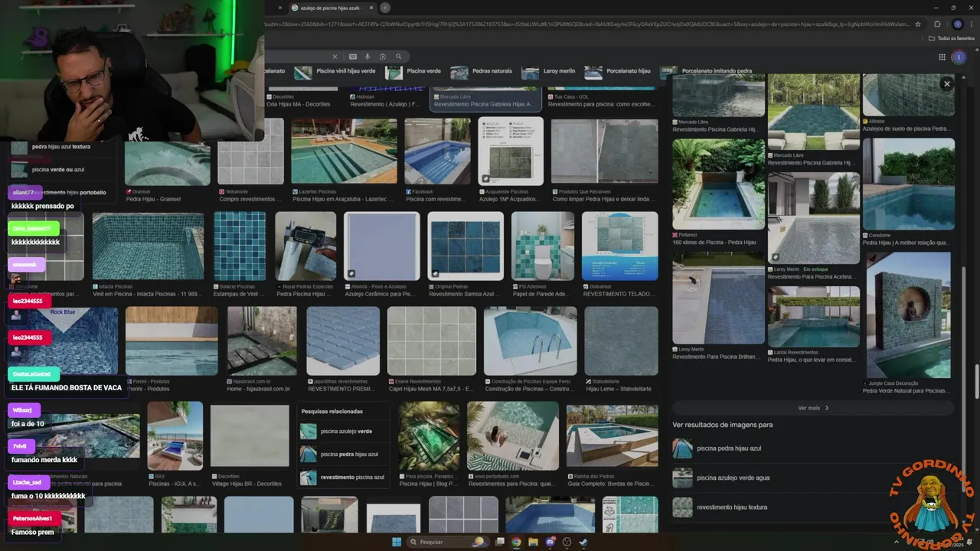980x551 pixels.
Task: Open a new browser tab
Action: coord(385,8)
